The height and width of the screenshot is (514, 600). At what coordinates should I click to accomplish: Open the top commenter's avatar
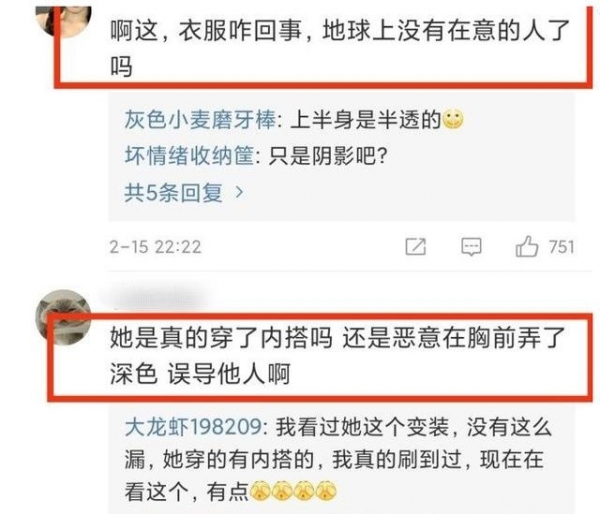click(x=64, y=21)
